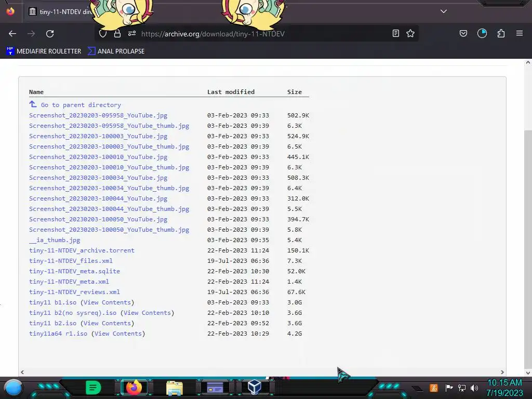
Task: Open __ia_thumb.jpg file
Action: pyautogui.click(x=55, y=240)
